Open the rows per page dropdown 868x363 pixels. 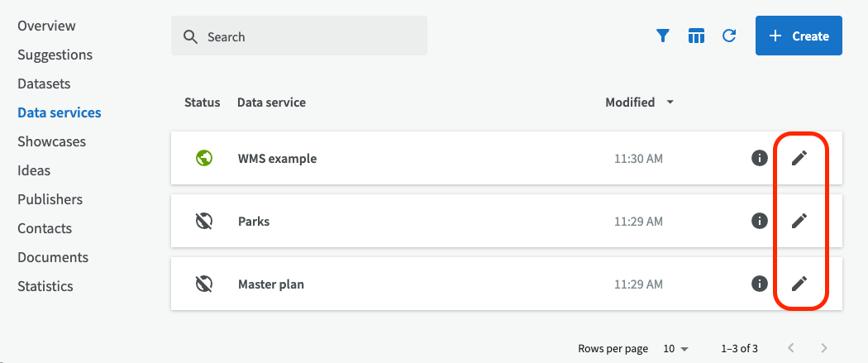point(676,348)
